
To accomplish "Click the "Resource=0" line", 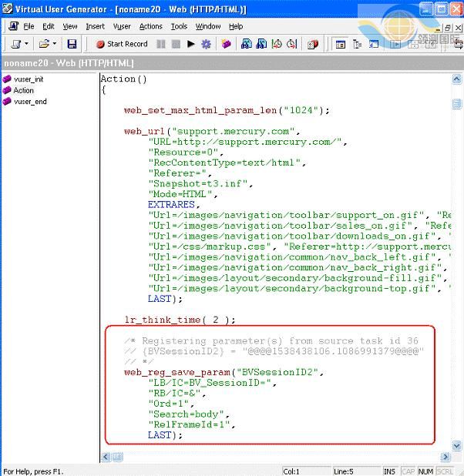I will pyautogui.click(x=186, y=153).
